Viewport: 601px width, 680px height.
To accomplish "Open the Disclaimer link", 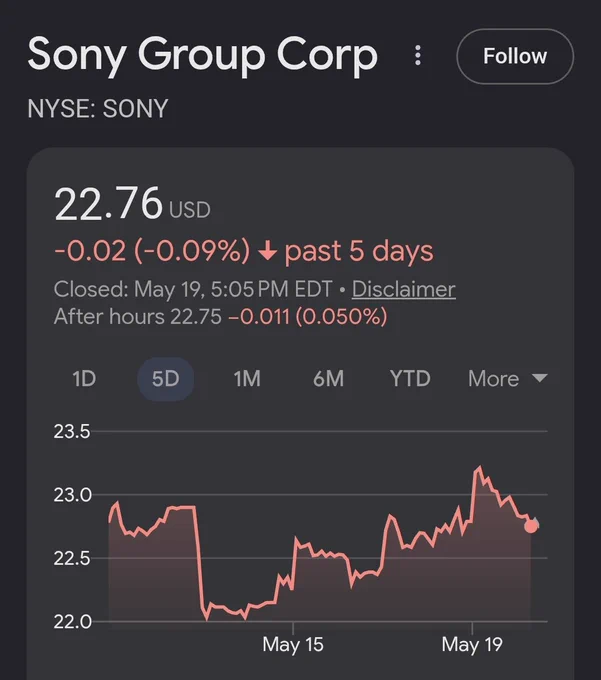I will coord(403,289).
